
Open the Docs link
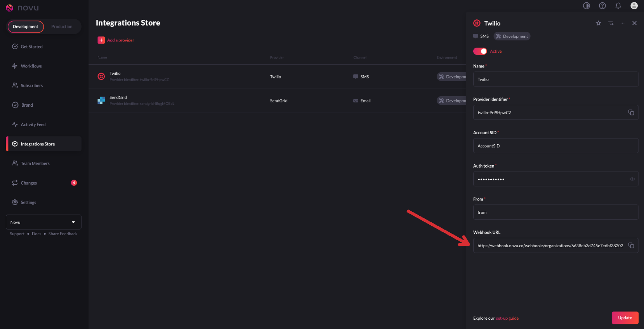click(x=36, y=234)
